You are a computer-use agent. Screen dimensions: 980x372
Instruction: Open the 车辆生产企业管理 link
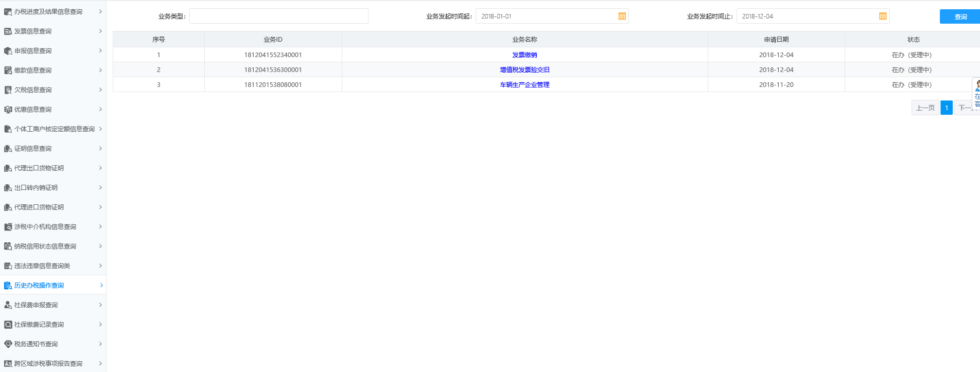[524, 85]
